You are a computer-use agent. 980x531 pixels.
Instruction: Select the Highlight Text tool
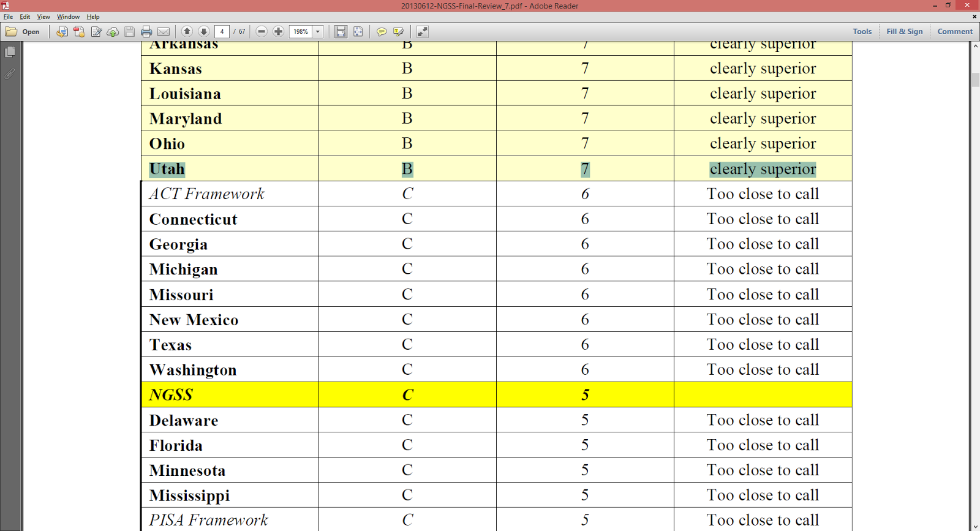pos(399,32)
